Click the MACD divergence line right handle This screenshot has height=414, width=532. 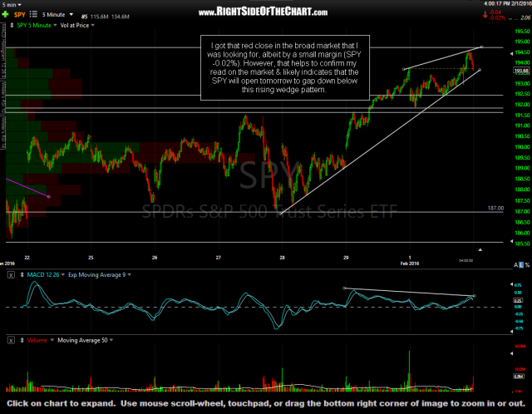pos(475,296)
